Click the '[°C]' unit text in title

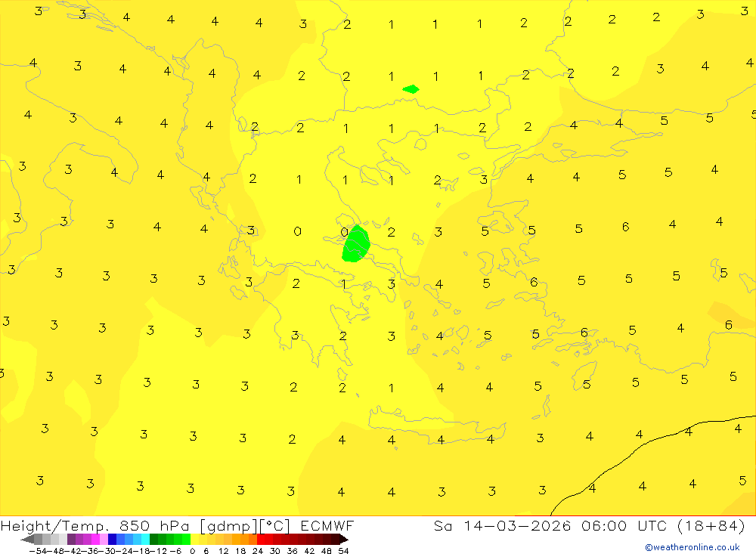click(x=274, y=526)
